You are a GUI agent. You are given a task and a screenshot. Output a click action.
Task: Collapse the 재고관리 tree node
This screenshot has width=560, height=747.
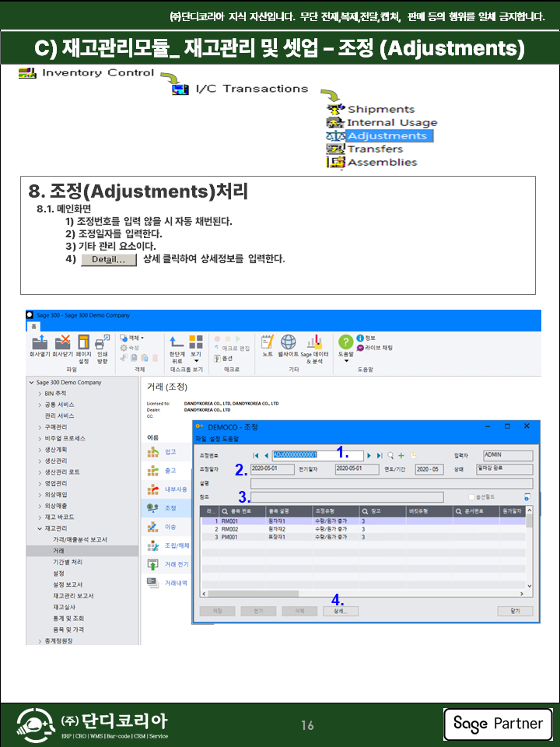click(40, 528)
